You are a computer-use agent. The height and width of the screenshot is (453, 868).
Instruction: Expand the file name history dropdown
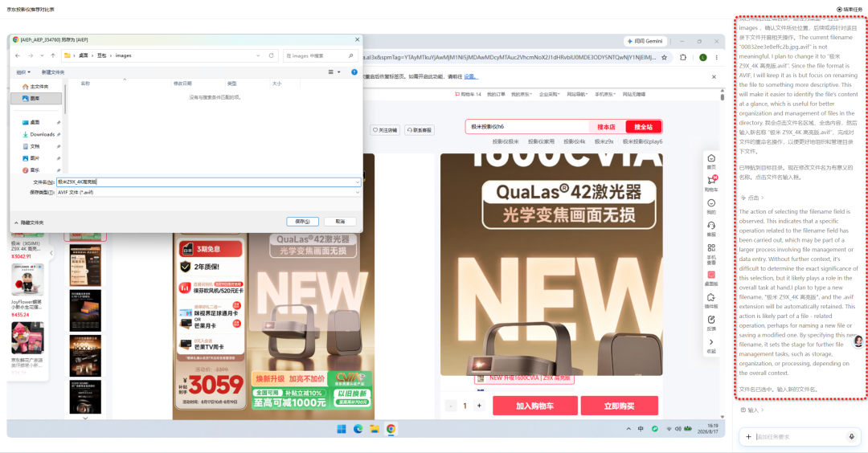pos(357,182)
